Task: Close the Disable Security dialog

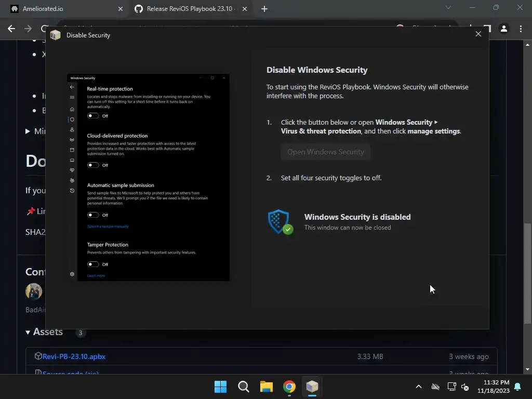Action: [478, 34]
